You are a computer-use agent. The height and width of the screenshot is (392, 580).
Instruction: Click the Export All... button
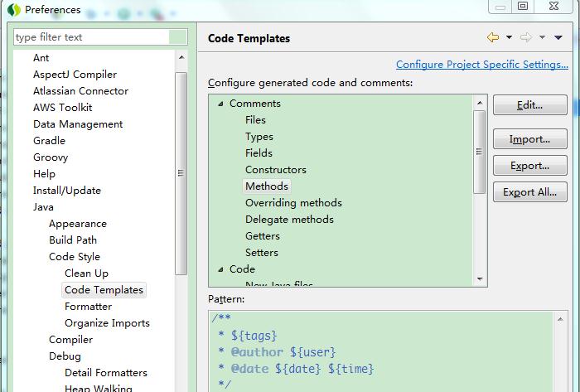529,192
